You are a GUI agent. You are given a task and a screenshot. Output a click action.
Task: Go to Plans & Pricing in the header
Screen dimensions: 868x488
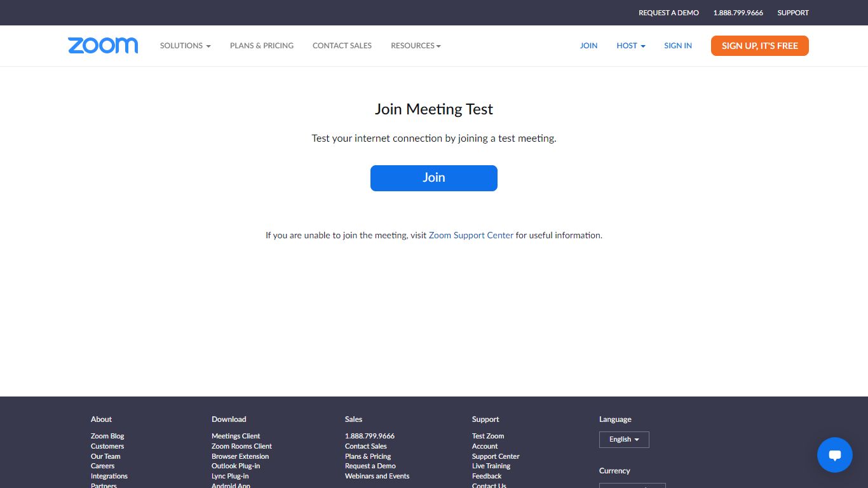click(x=262, y=46)
